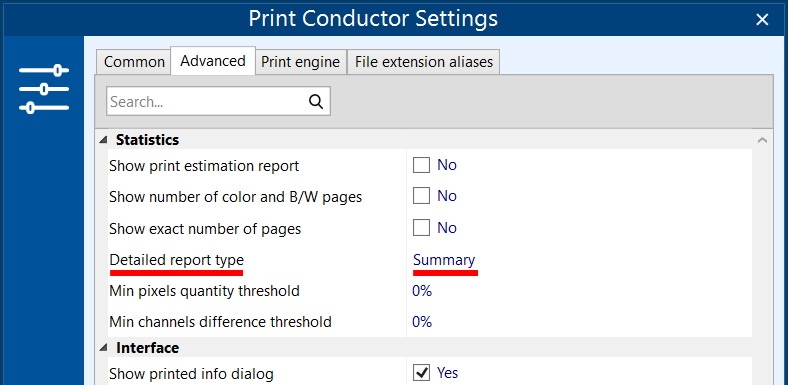This screenshot has width=788, height=385.
Task: Enable Show print estimation report checkbox
Action: click(421, 165)
